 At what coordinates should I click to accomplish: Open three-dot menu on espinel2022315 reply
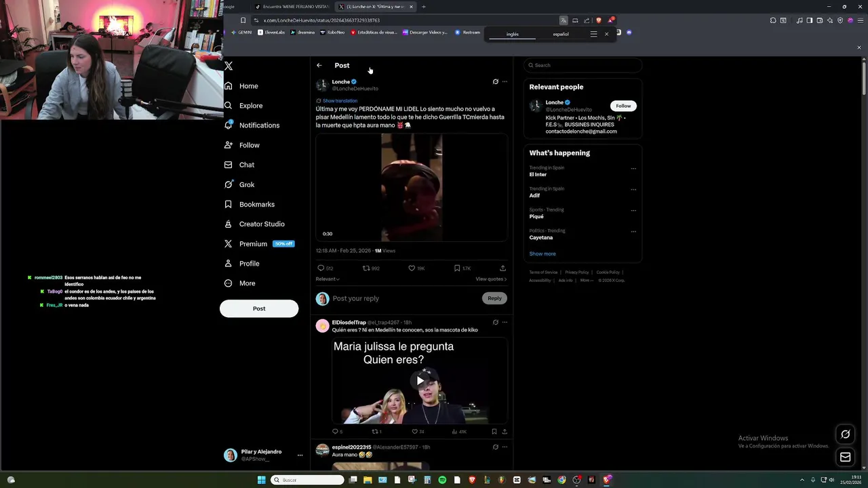pos(505,447)
